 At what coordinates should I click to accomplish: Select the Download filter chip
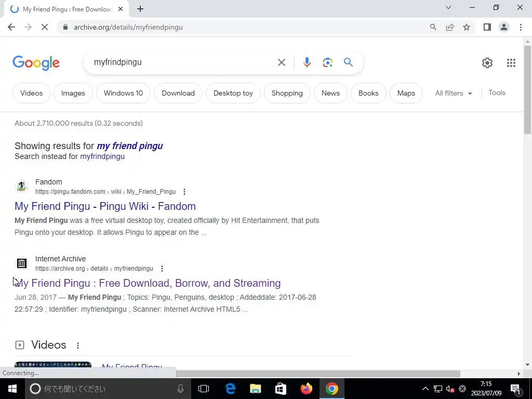pyautogui.click(x=178, y=94)
